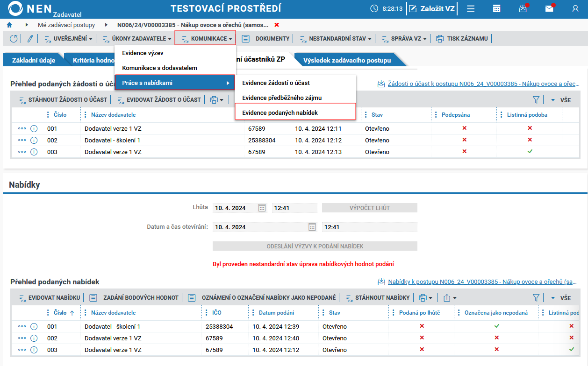Viewport: 588px width, 366px height.
Task: Click OZNÁMENÍ O OZNAČENÍ NABÍDKY JAKO NEPODANÉ
Action: click(x=262, y=297)
